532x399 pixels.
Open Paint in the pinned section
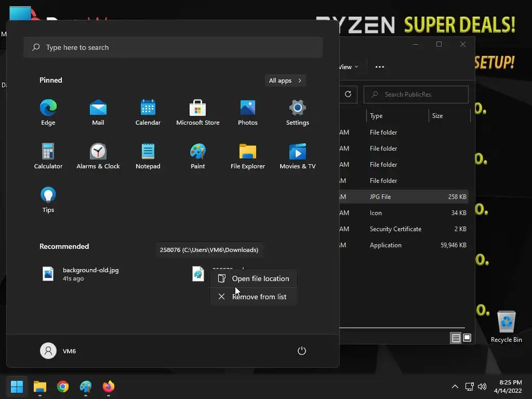coord(198,156)
